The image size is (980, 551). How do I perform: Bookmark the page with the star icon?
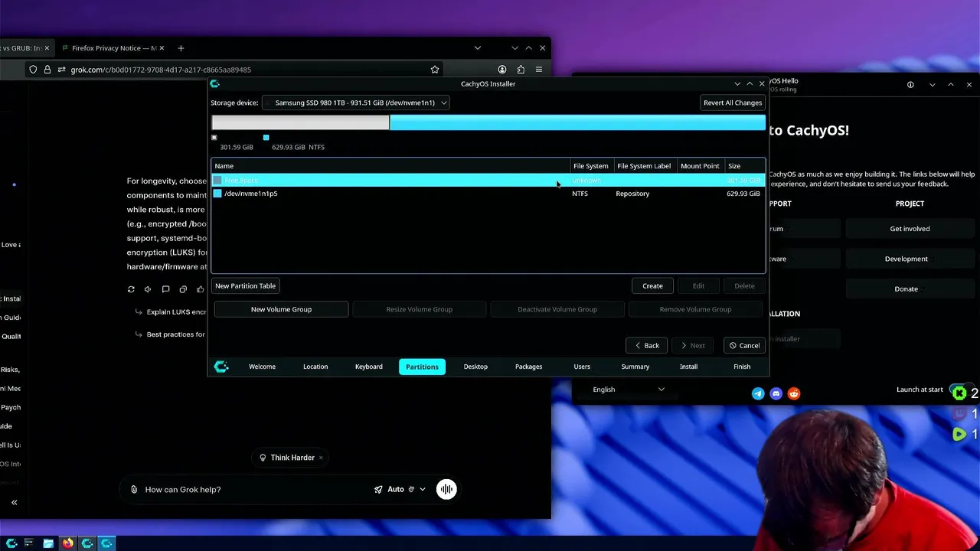click(x=435, y=70)
